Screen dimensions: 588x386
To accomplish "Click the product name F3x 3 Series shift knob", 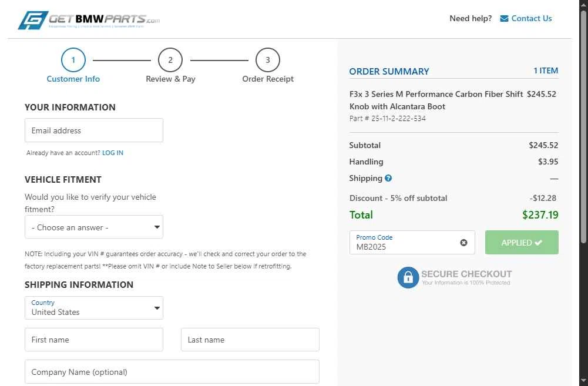I will pos(436,100).
